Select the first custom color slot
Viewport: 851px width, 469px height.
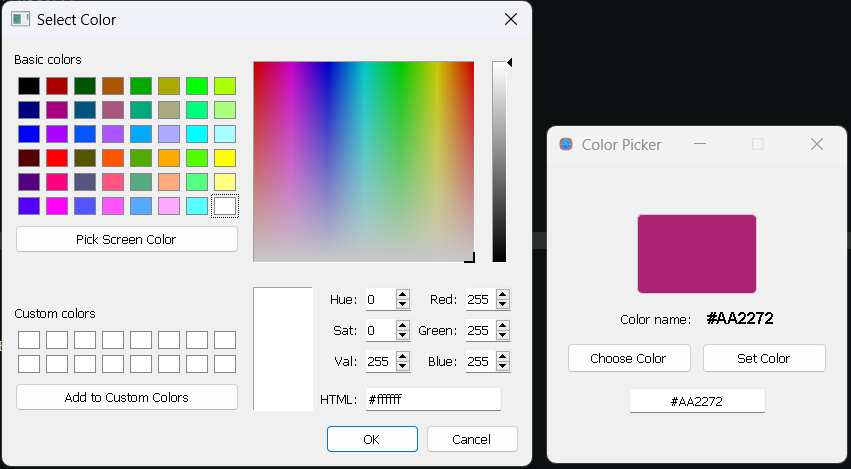pyautogui.click(x=29, y=340)
